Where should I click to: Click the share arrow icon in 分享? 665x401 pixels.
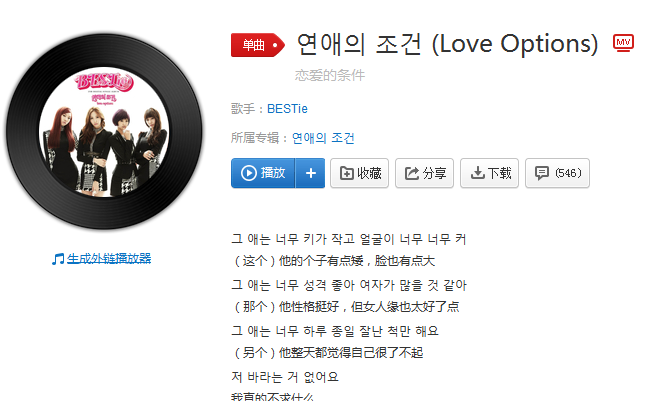pos(411,173)
